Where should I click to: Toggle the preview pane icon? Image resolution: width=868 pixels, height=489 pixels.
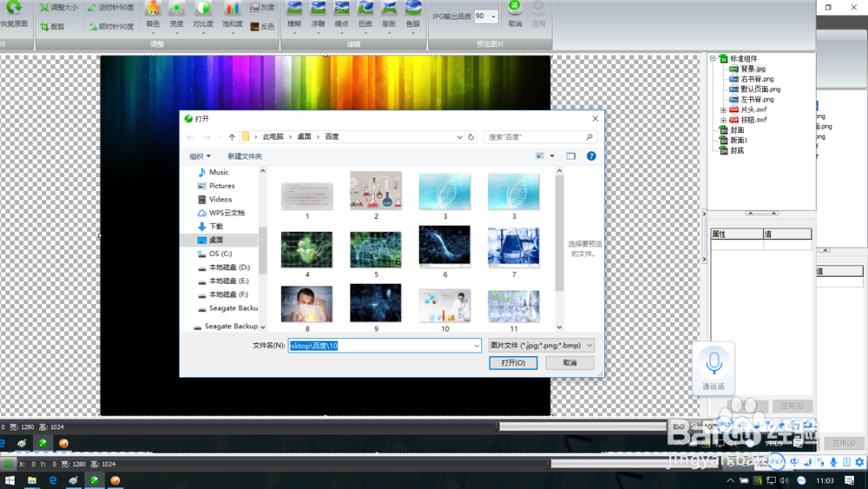tap(571, 156)
